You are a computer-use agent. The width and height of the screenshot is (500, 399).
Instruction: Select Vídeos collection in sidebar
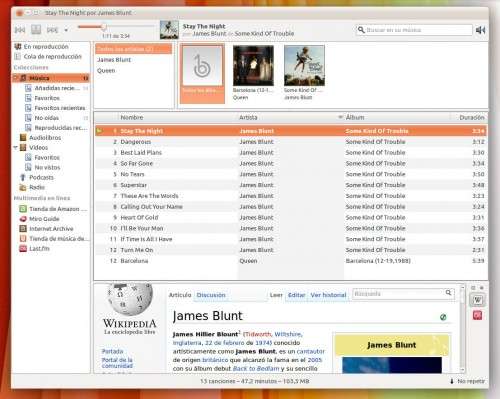[34, 147]
